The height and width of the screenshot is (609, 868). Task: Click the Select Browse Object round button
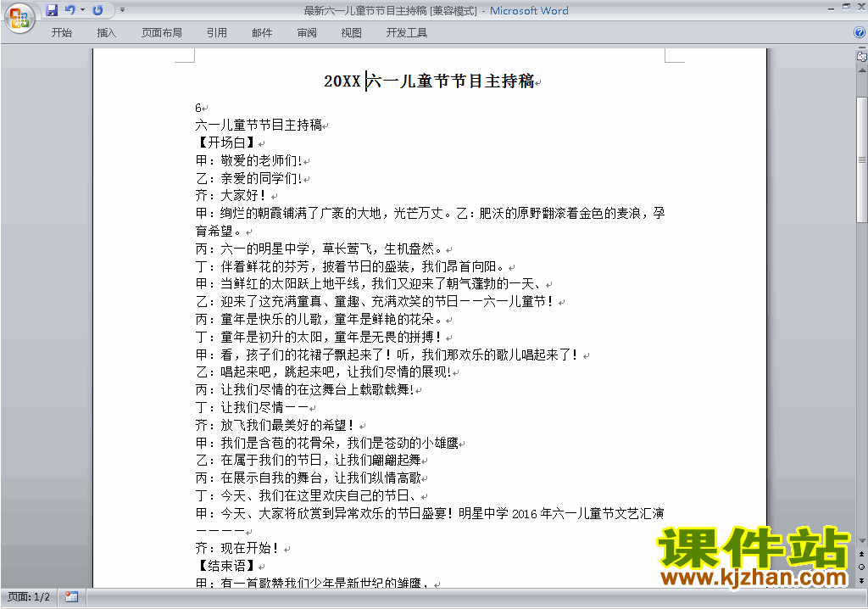862,567
